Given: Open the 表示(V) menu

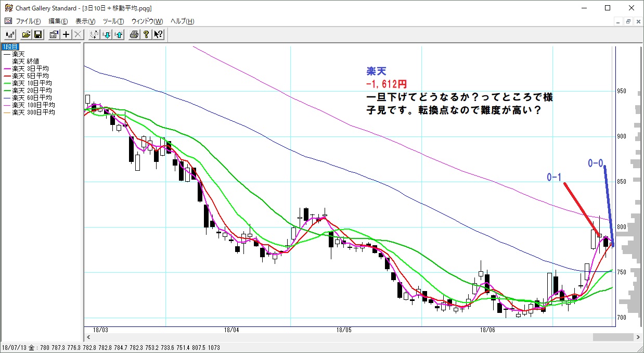Looking at the screenshot, I should click(85, 21).
